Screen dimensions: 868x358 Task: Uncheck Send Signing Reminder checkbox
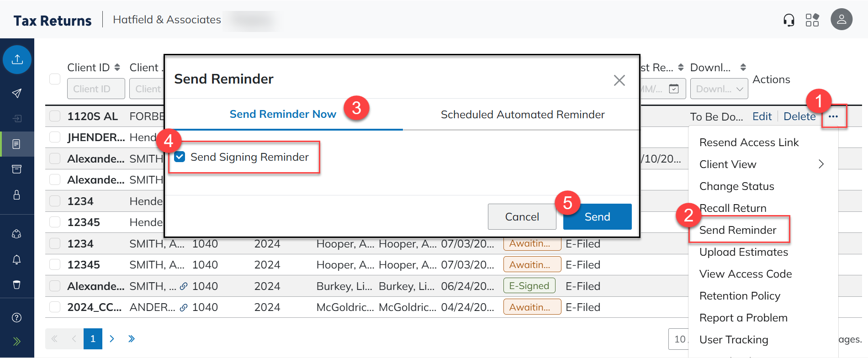click(180, 157)
